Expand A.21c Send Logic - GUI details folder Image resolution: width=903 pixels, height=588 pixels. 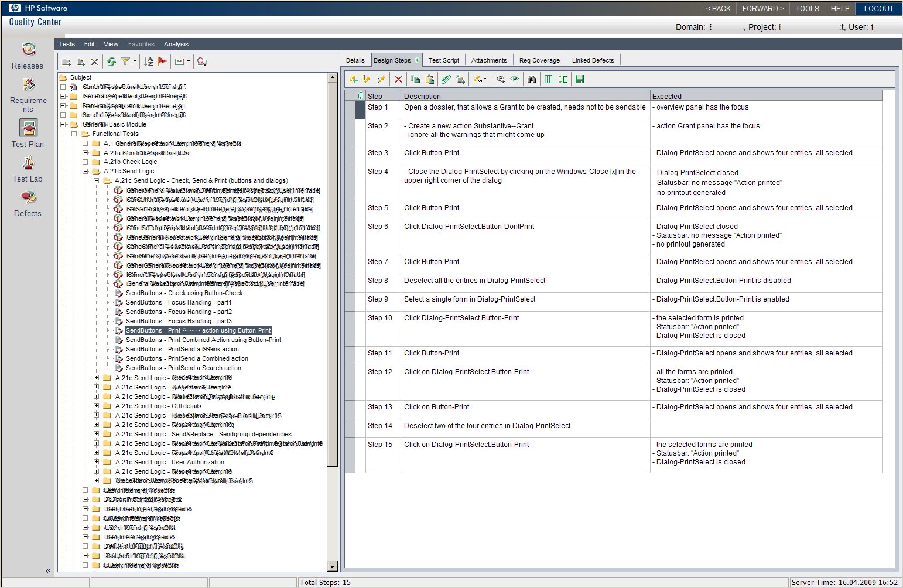point(97,406)
